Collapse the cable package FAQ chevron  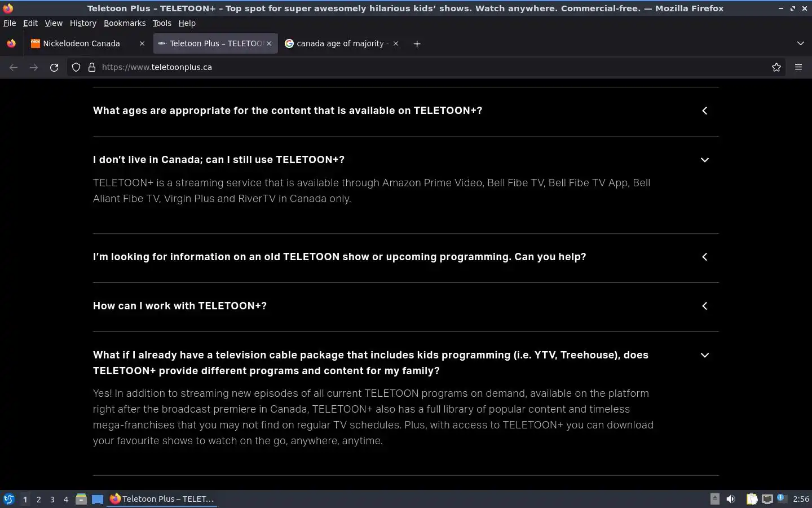[705, 355]
